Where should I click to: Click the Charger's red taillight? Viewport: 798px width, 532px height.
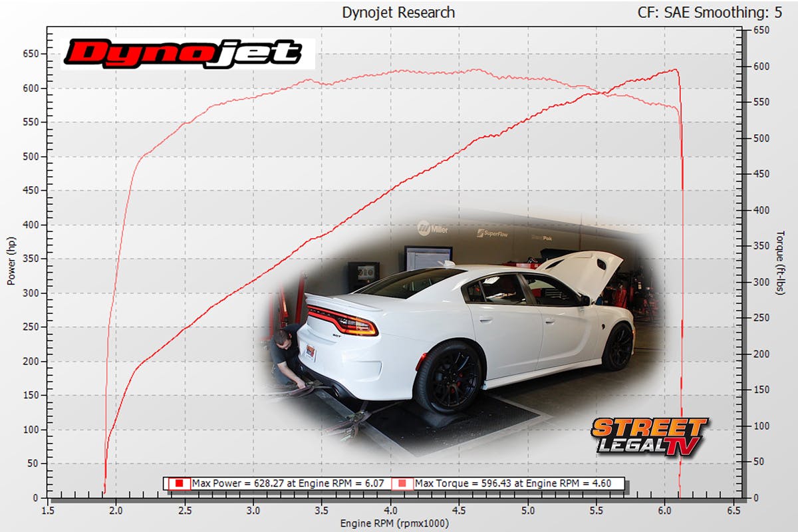344,321
